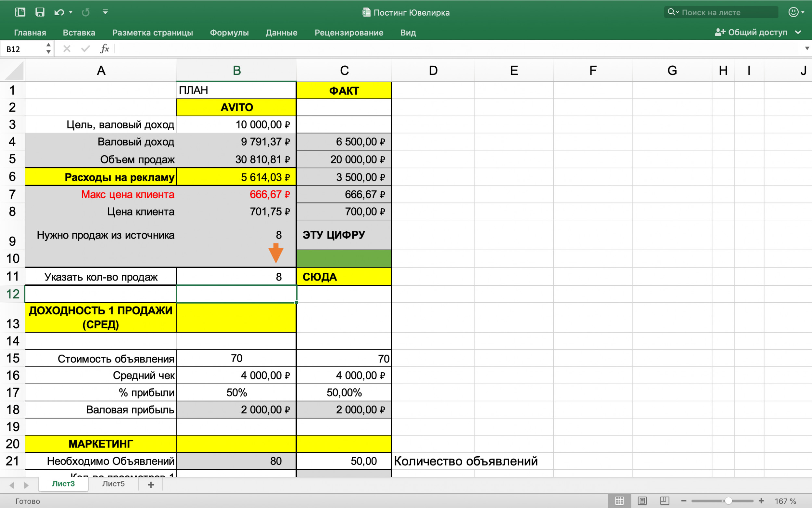The height and width of the screenshot is (508, 812).
Task: Click the "Поиск на листе" search field
Action: point(721,12)
